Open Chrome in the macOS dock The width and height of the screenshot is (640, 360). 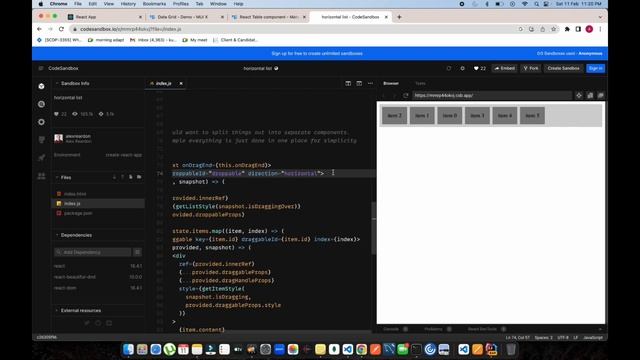(361, 349)
